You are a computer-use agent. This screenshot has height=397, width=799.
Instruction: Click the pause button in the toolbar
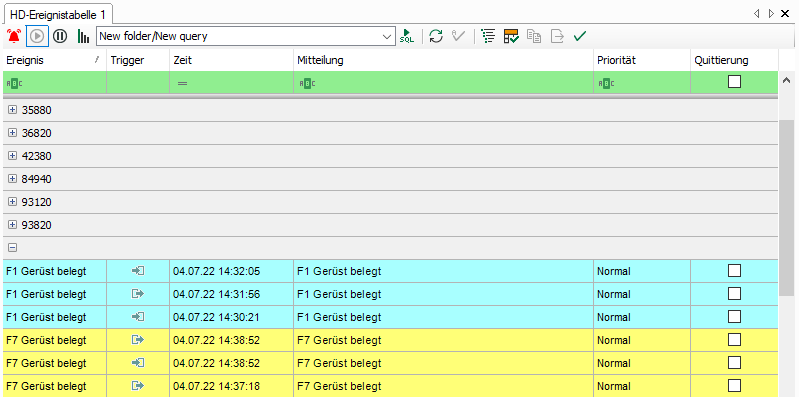[x=60, y=36]
